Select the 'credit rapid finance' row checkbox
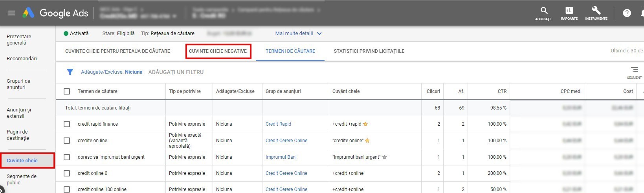 click(x=67, y=124)
